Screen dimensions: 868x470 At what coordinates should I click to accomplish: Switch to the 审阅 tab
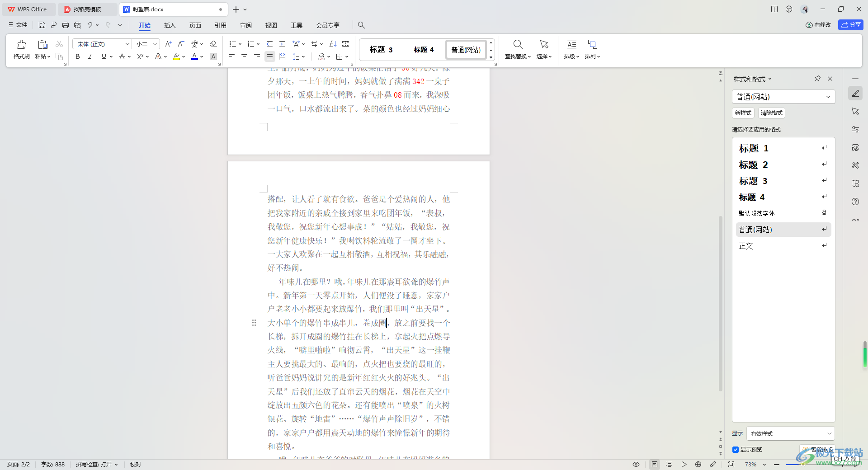pyautogui.click(x=245, y=25)
